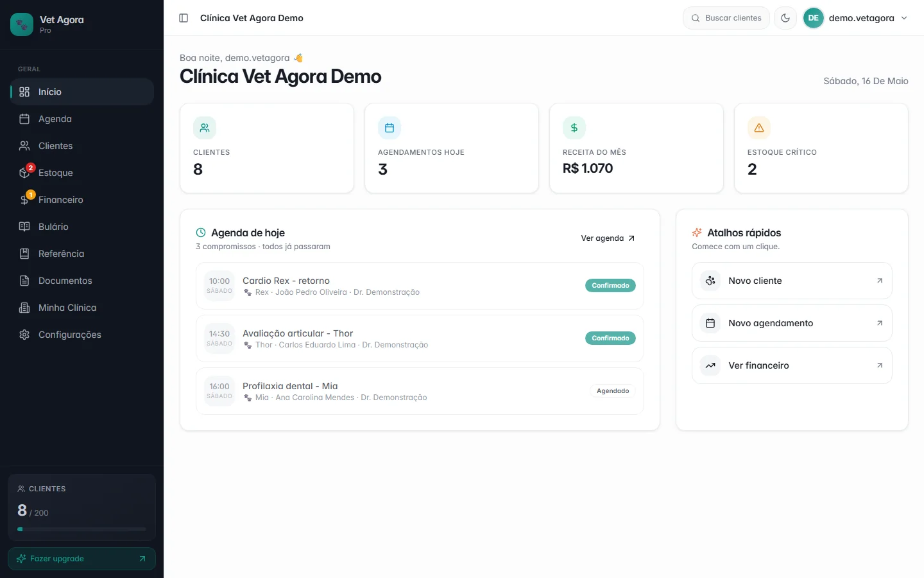The height and width of the screenshot is (578, 924).
Task: Click the Clientes card people icon
Action: point(205,128)
